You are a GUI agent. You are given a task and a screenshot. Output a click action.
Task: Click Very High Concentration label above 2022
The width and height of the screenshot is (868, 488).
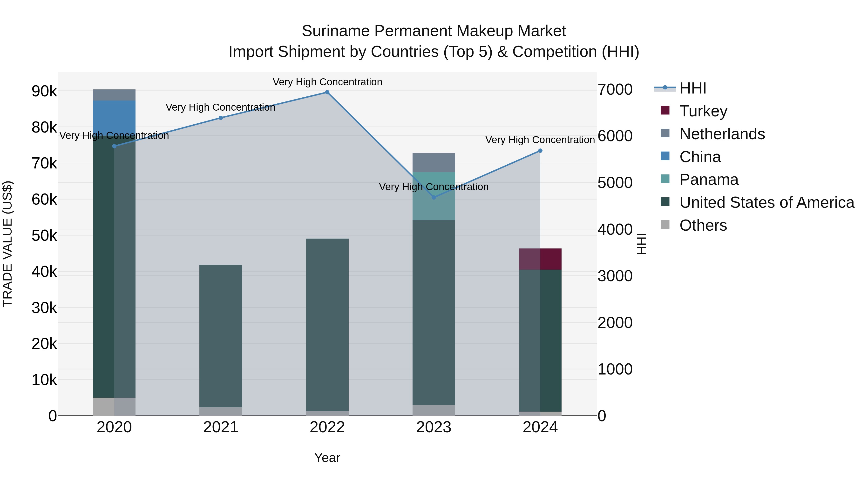coord(327,82)
